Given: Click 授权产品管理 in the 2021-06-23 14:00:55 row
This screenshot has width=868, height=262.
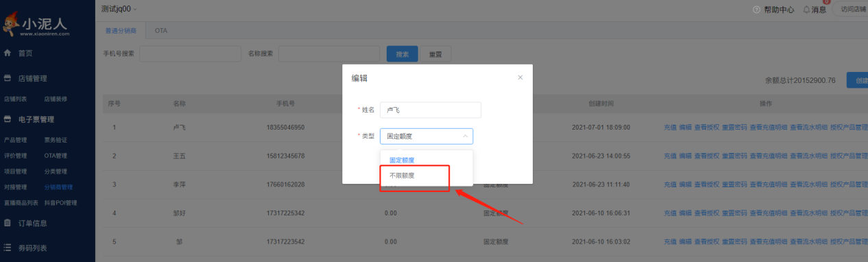Looking at the screenshot, I should click(x=849, y=156).
